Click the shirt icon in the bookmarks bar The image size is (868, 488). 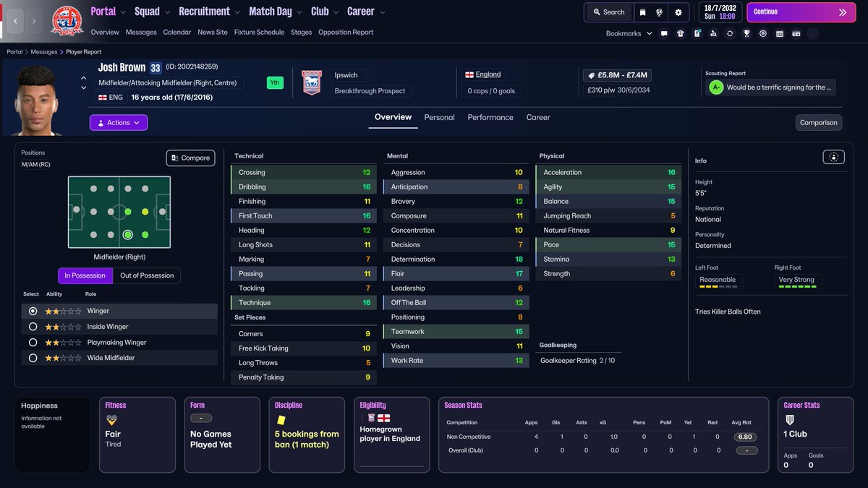click(x=679, y=33)
